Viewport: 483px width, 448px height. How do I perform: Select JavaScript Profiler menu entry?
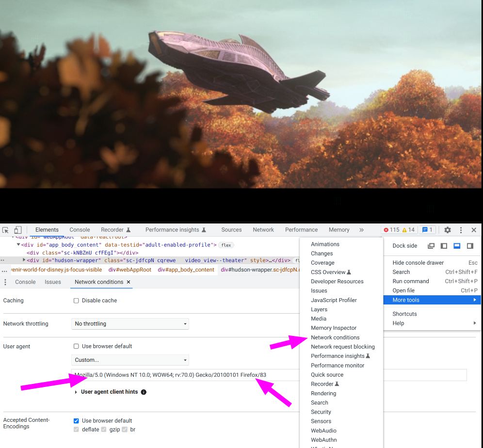click(x=341, y=300)
